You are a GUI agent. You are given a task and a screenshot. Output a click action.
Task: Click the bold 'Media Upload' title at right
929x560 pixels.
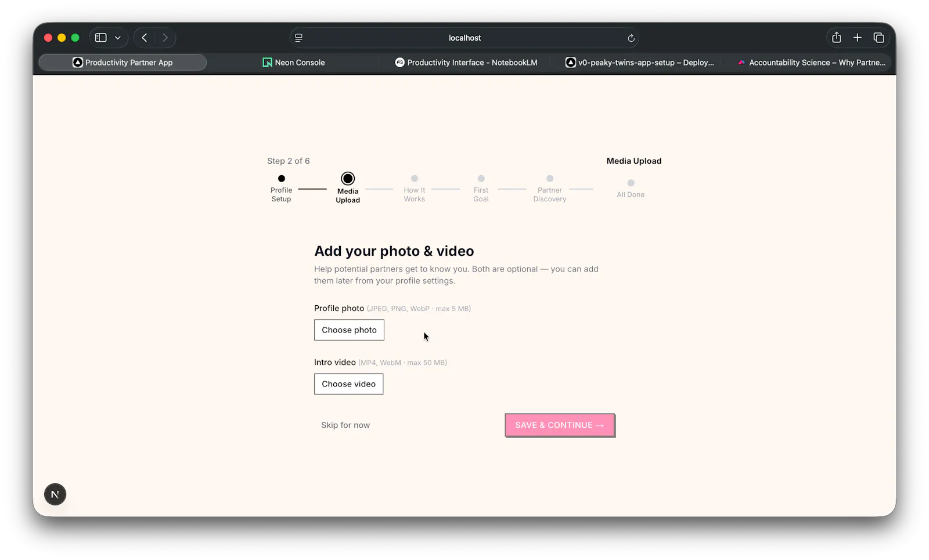(x=634, y=161)
